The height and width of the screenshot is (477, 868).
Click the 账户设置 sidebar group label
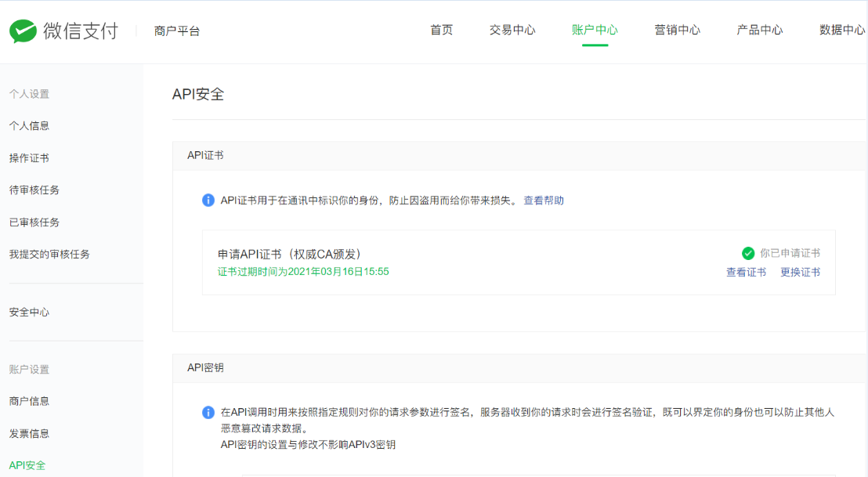29,369
